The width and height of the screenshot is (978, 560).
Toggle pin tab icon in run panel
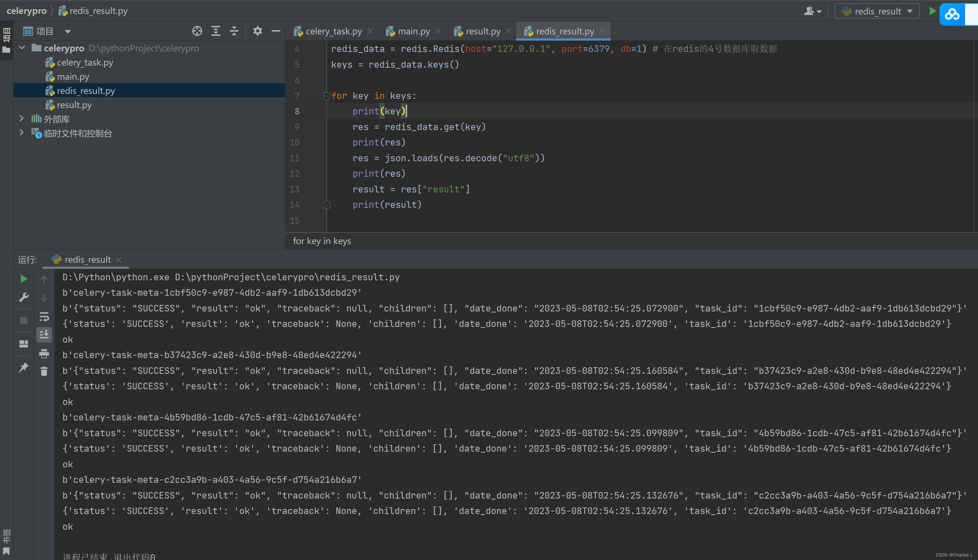click(24, 367)
